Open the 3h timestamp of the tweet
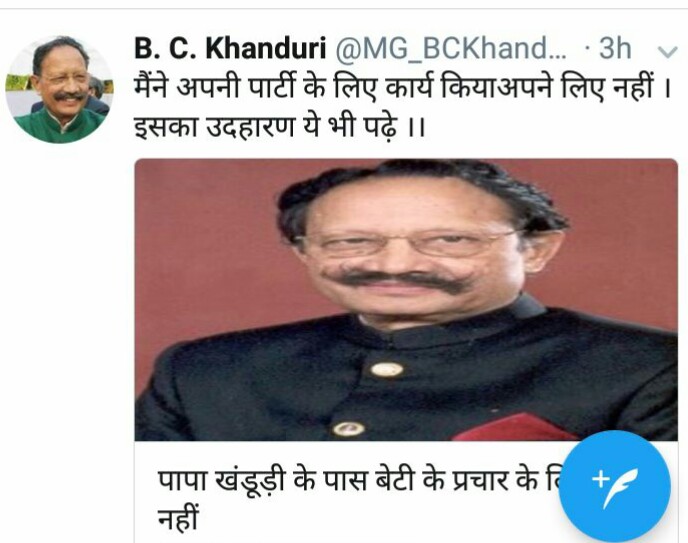 pyautogui.click(x=615, y=48)
